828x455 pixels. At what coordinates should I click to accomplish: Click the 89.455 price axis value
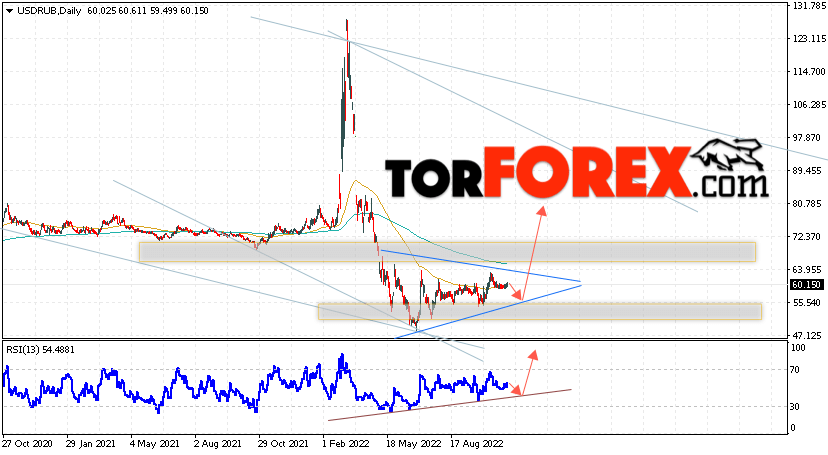(x=806, y=170)
